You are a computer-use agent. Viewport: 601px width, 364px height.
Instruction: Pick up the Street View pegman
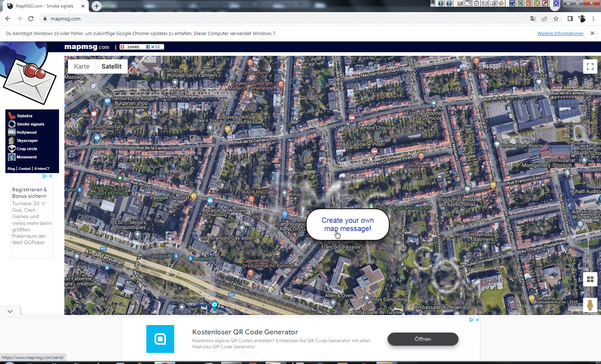590,305
